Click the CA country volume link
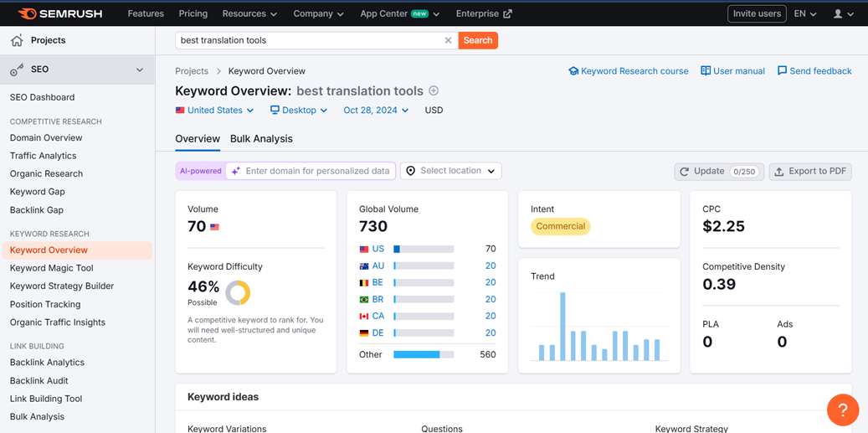This screenshot has width=868, height=433. [x=490, y=317]
